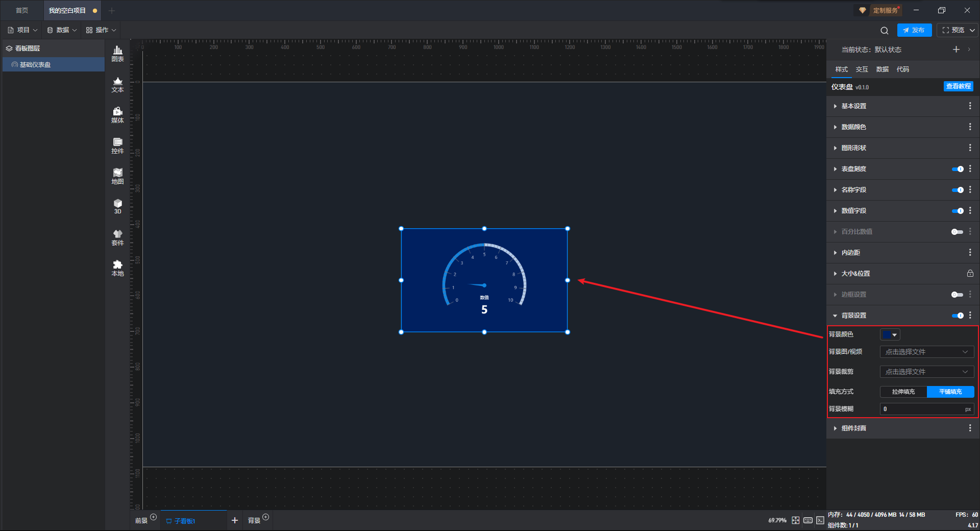Open the 背景颜色 color swatch
This screenshot has height=531, width=980.
point(890,334)
